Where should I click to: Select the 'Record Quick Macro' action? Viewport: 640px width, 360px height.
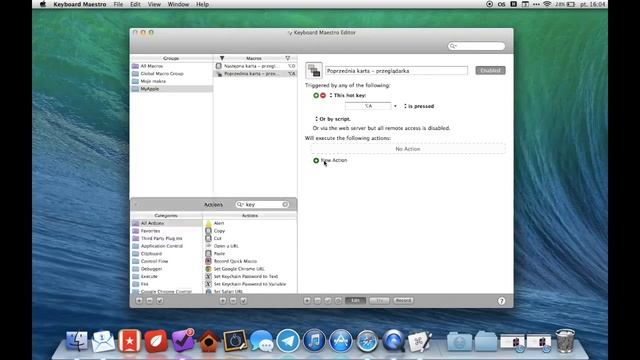pos(250,261)
